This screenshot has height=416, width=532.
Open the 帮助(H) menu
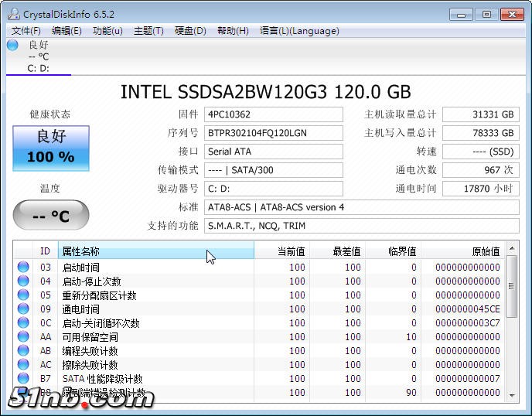pos(233,31)
